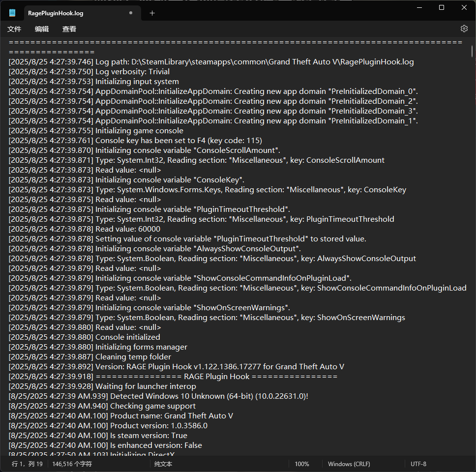
Task: Click the 'Initializing forms manager' line
Action: click(x=98, y=347)
